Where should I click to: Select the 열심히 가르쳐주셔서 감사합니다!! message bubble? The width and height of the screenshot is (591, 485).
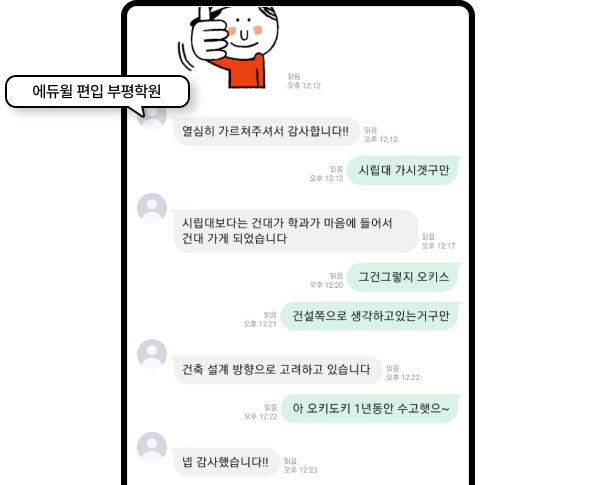coord(266,131)
